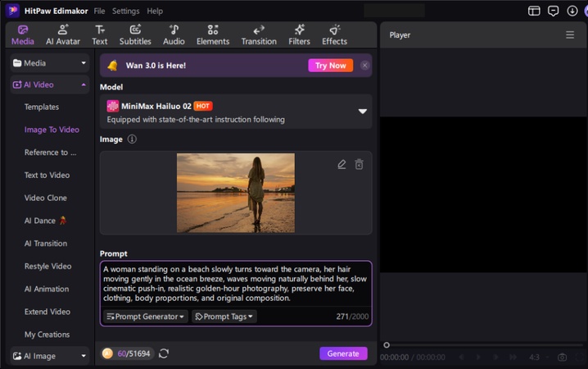This screenshot has height=369, width=588.
Task: Open the Help menu
Action: click(x=155, y=11)
